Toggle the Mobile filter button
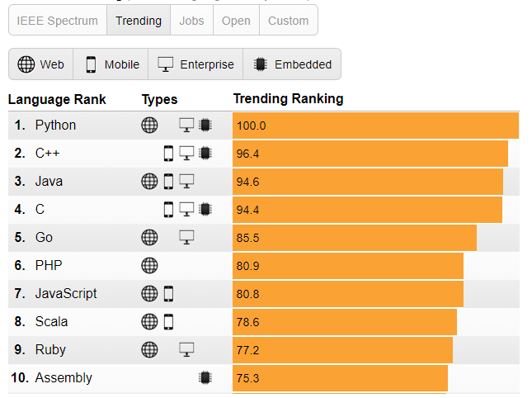 click(111, 64)
